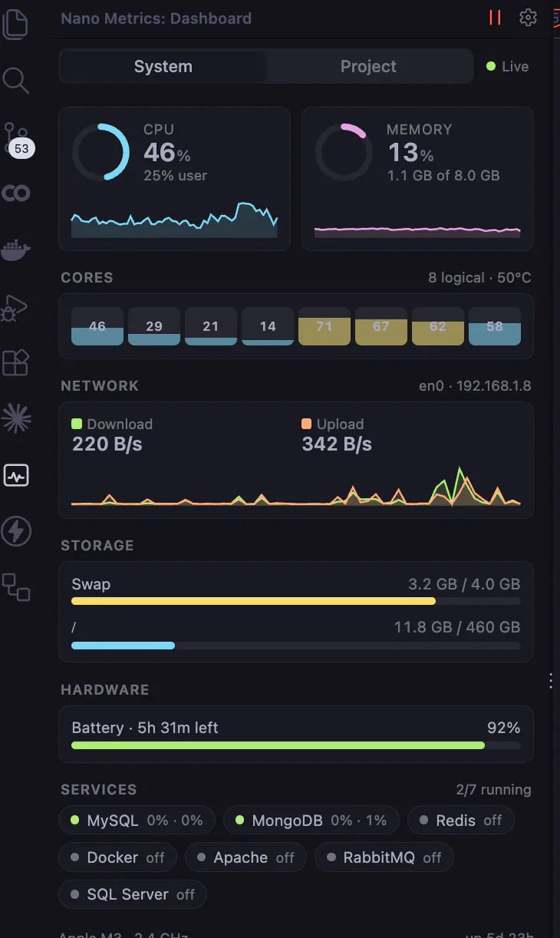Viewport: 560px width, 938px height.
Task: Select the SQL Server off service chip
Action: 133,894
